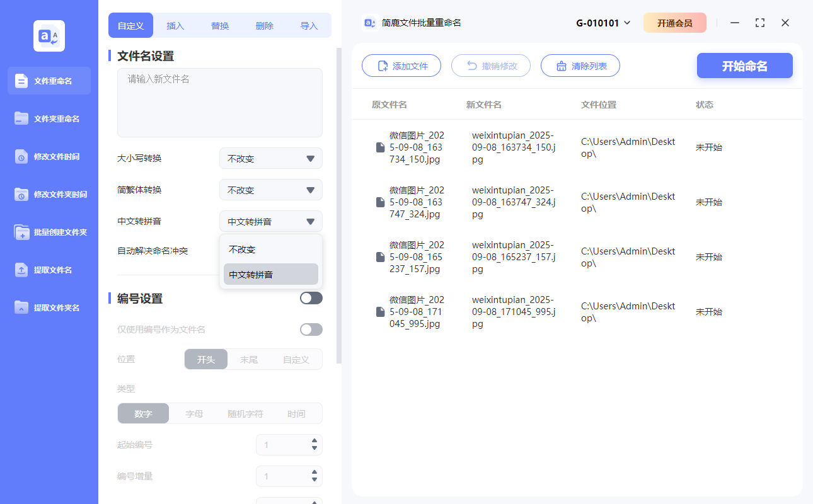
Task: Select the 修改文件夹时间 sidebar tool
Action: pos(49,194)
